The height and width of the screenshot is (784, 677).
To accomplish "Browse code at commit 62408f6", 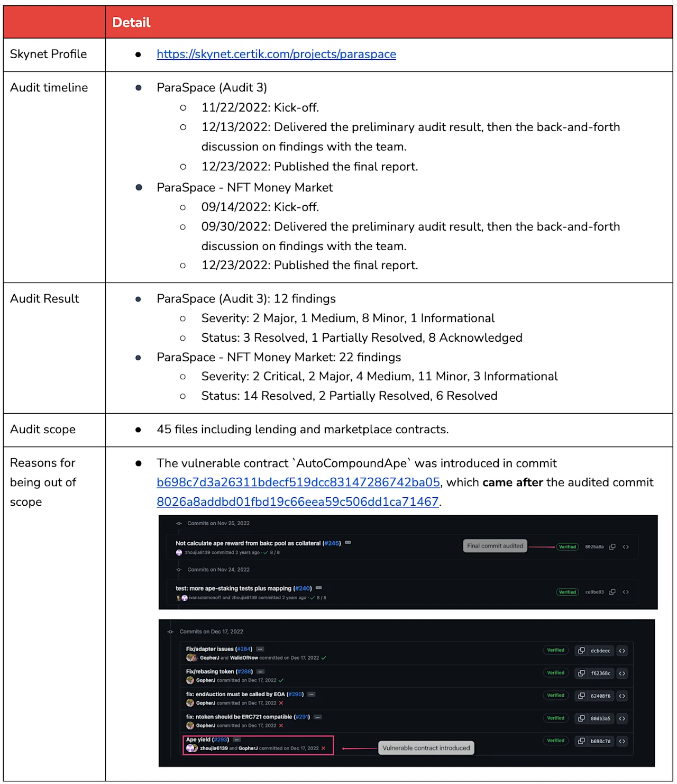I will click(622, 696).
